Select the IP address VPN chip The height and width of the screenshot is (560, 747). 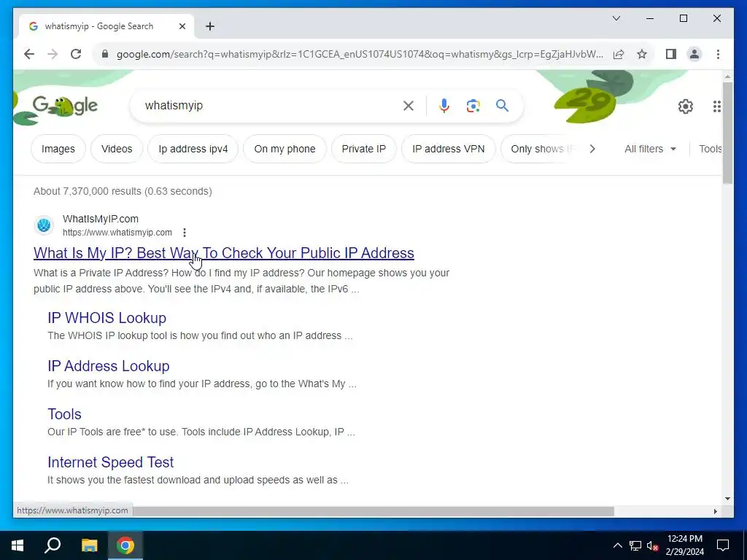[x=449, y=149]
